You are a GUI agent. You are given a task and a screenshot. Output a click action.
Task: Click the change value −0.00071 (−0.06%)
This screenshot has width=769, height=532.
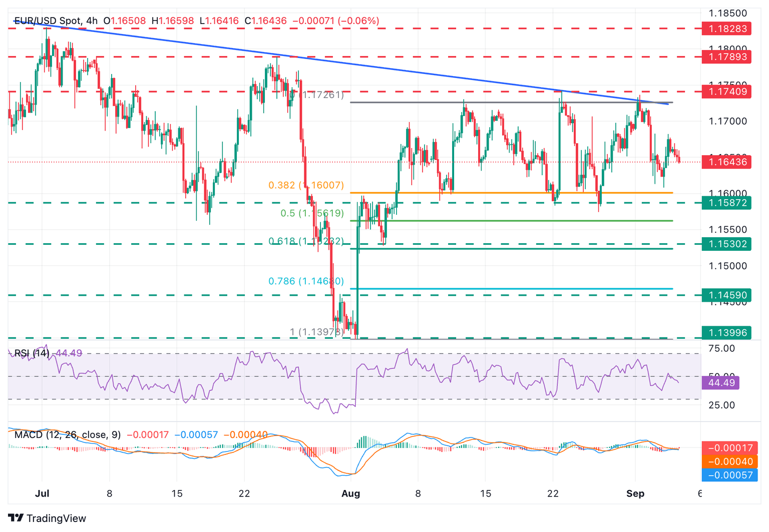point(335,21)
